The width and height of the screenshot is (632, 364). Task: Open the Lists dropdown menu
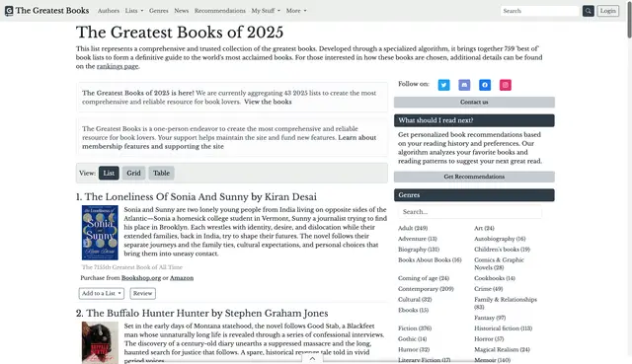(x=134, y=11)
